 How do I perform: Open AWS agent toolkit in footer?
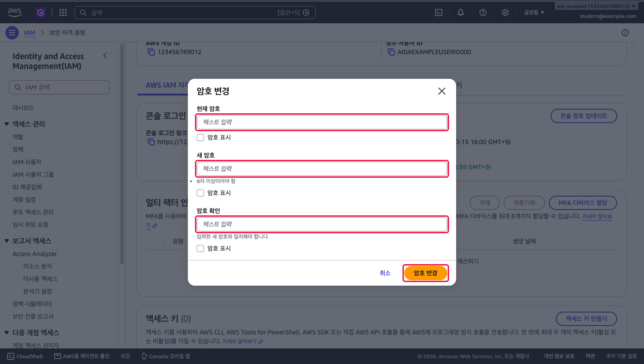[82, 356]
